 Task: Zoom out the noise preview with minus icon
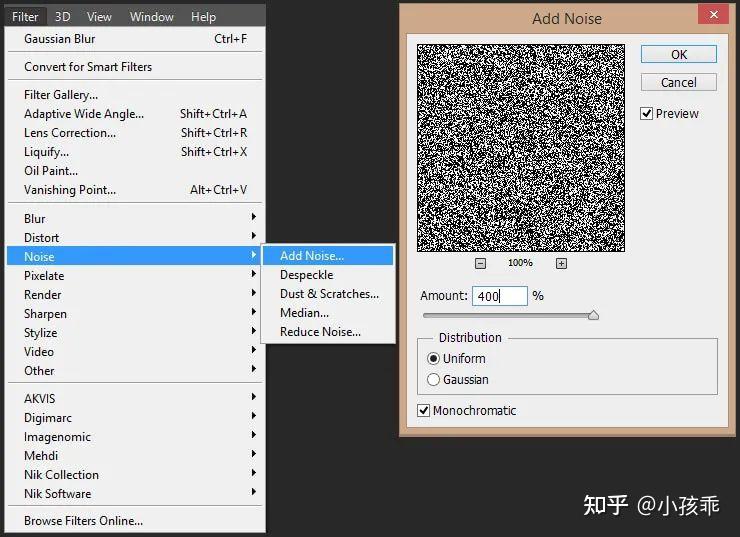click(x=480, y=263)
